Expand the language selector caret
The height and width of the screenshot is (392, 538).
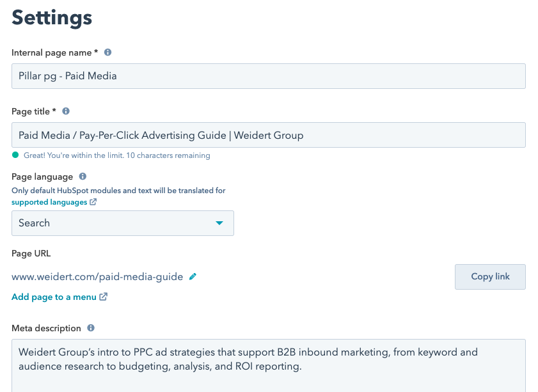click(x=219, y=223)
